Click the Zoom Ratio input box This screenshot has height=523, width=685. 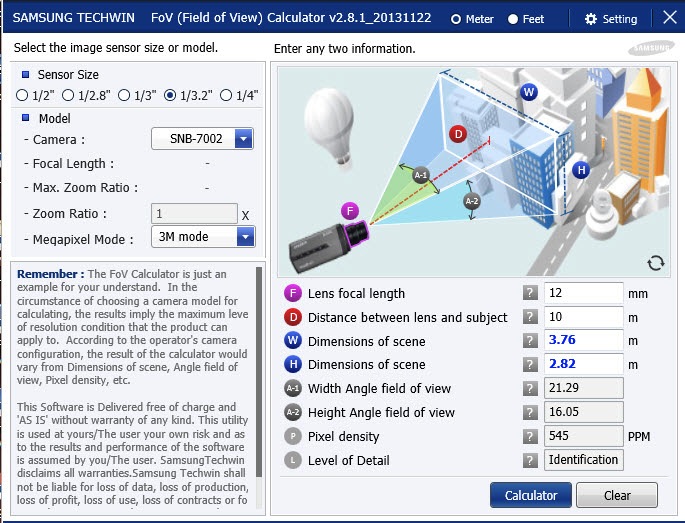click(194, 213)
